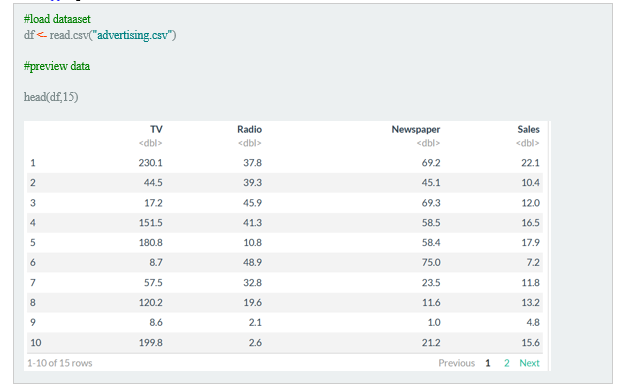This screenshot has width=627, height=391.
Task: Select Sales value 10.4
Action: coord(530,183)
